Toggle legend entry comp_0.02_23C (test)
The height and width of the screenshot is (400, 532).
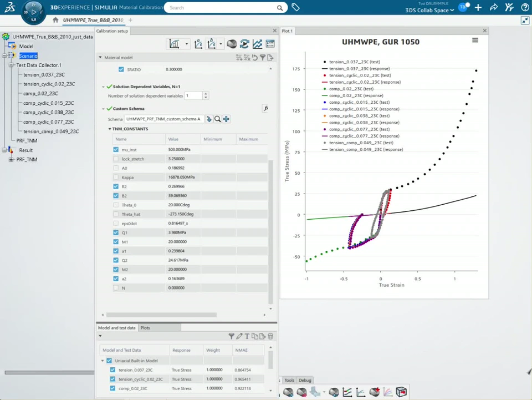point(347,89)
